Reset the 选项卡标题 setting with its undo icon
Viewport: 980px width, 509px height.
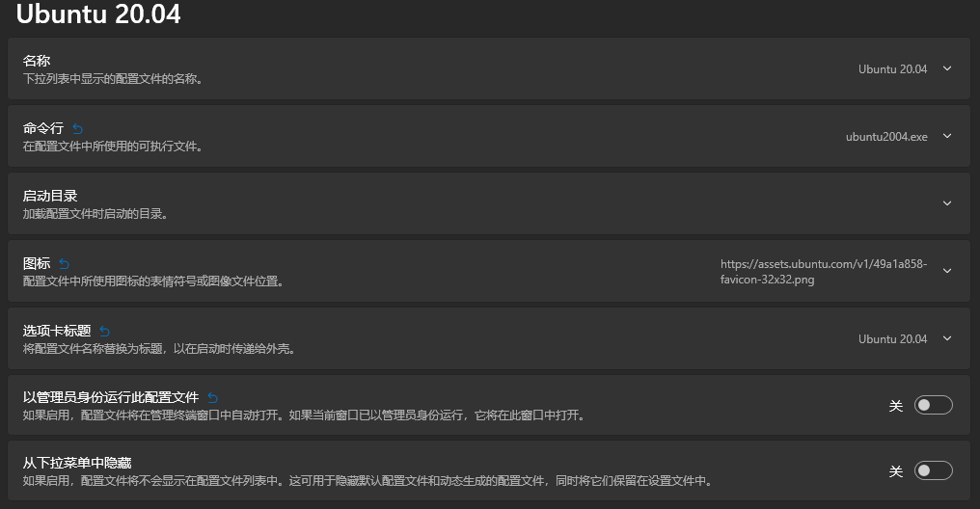pos(104,331)
